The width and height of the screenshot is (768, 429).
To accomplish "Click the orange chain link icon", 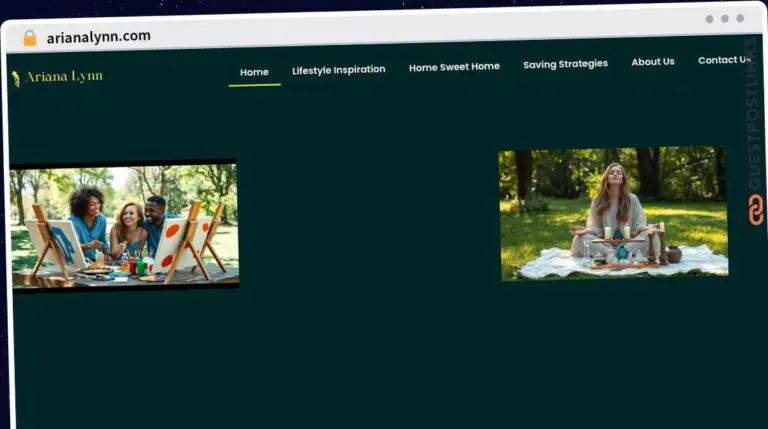I will 755,209.
